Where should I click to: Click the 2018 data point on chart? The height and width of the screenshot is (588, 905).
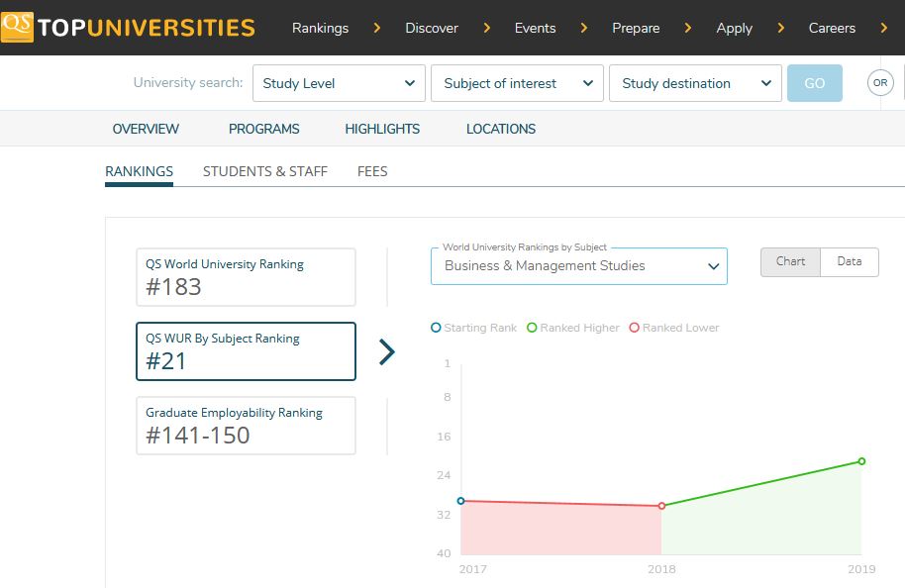(661, 506)
